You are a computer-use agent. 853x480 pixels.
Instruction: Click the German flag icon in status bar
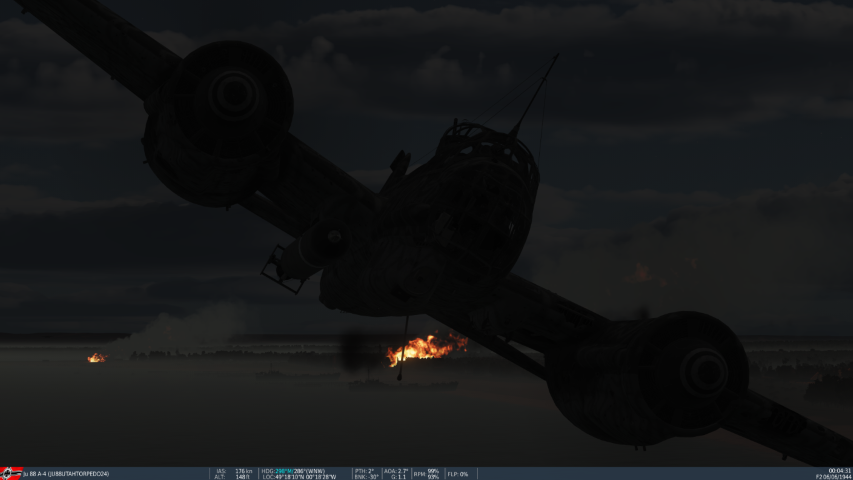tap(12, 473)
